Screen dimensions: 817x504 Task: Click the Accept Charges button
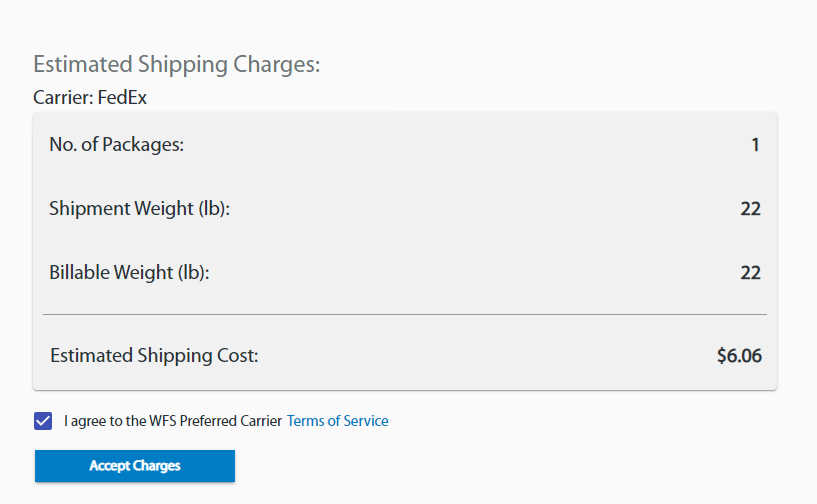pos(135,466)
